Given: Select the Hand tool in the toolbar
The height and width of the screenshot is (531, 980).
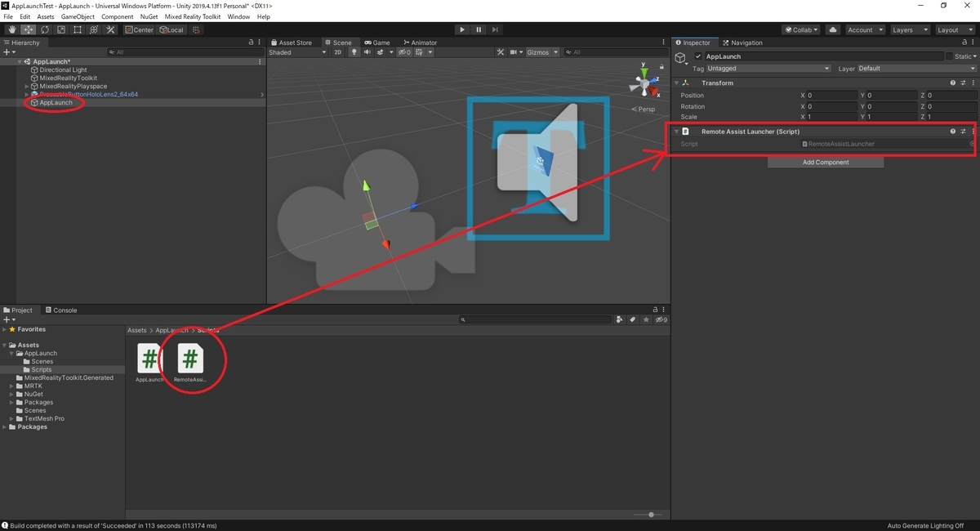Looking at the screenshot, I should [11, 29].
